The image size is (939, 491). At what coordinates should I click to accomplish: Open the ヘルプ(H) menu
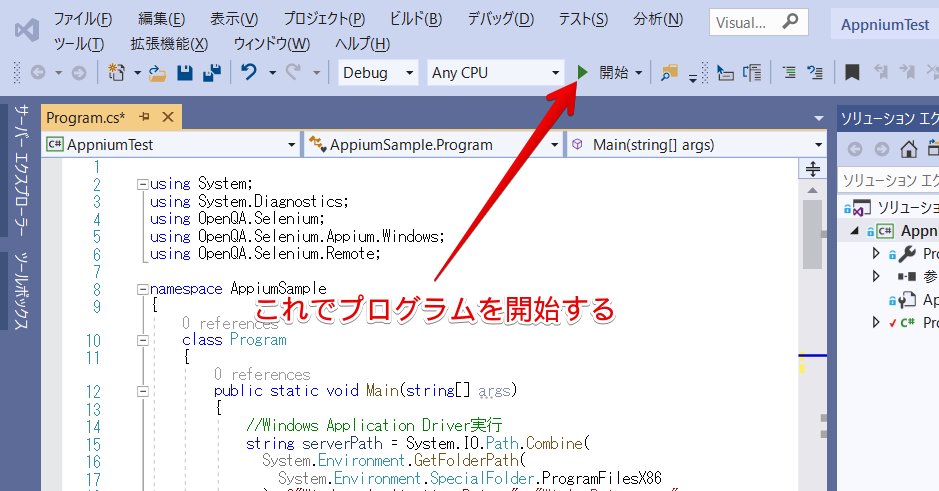tap(362, 44)
